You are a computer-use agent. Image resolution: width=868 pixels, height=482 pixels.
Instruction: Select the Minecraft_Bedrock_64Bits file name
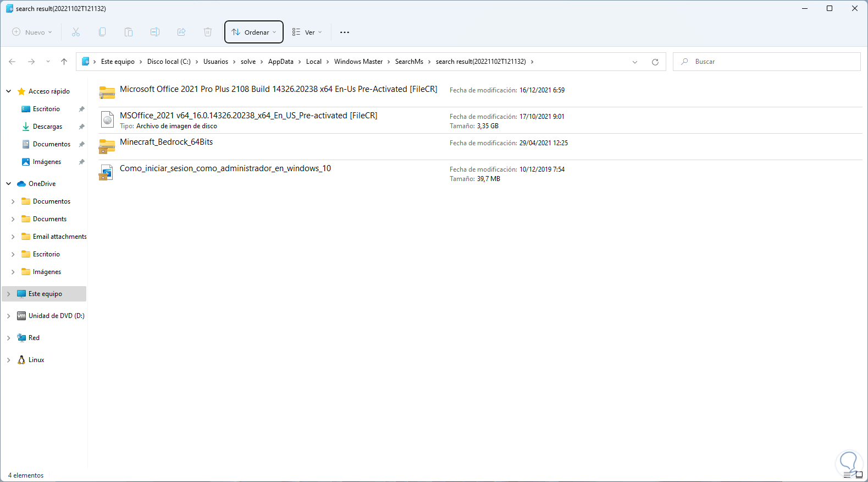click(167, 142)
